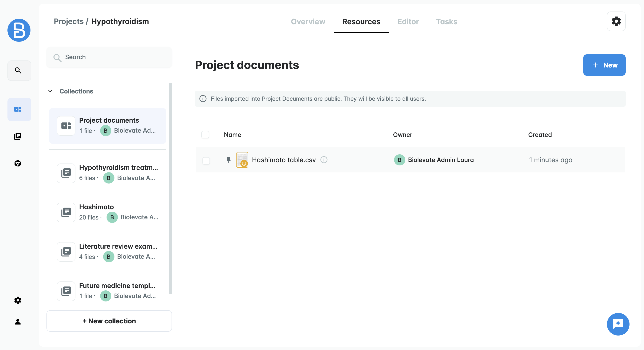The image size is (644, 350).
Task: Click the cube icon in sidebar
Action: pos(18,163)
